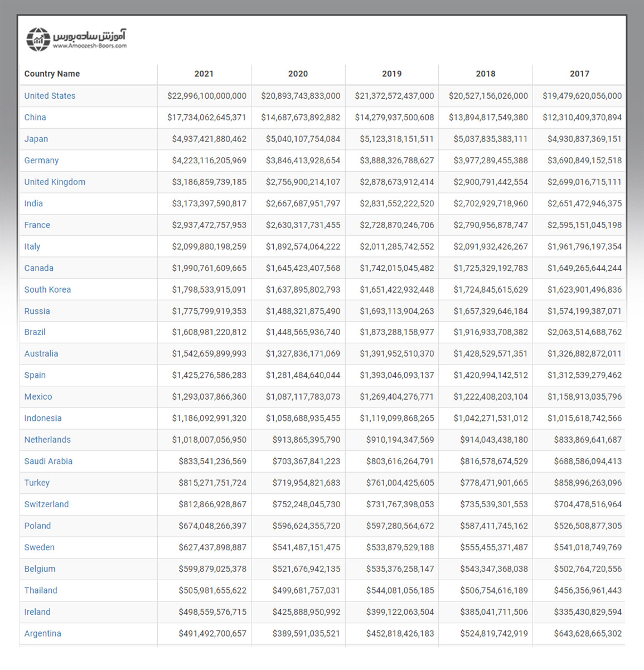
Task: Open the South Korea link
Action: pyautogui.click(x=47, y=290)
